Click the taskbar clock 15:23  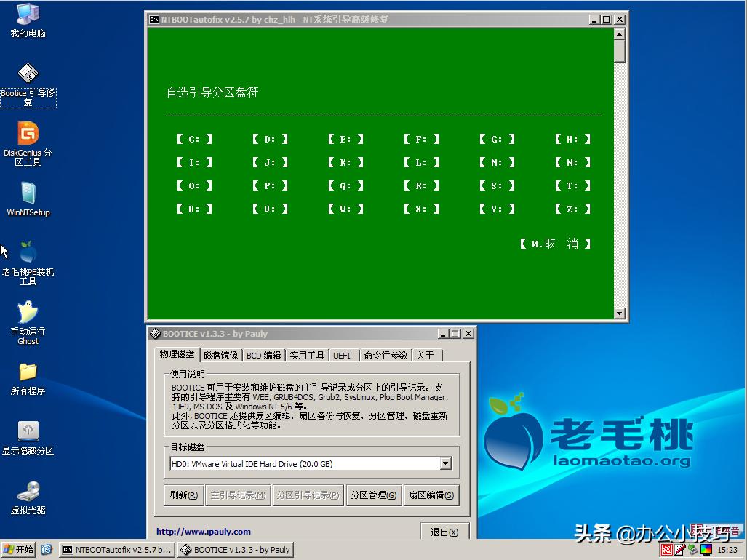(x=727, y=550)
